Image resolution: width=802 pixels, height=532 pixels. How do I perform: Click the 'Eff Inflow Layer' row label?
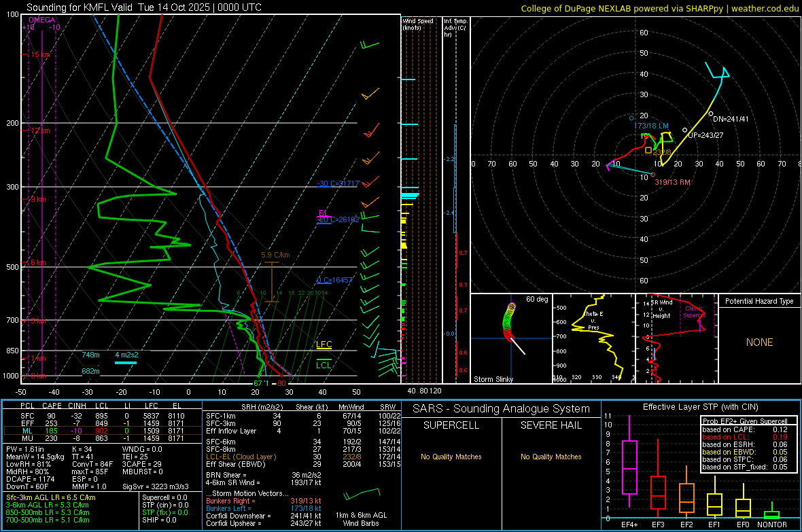(231, 431)
